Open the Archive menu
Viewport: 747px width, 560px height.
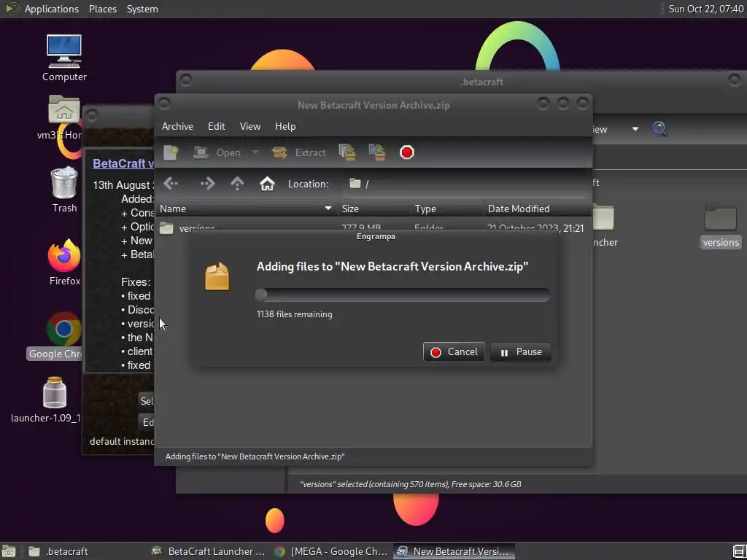(177, 126)
